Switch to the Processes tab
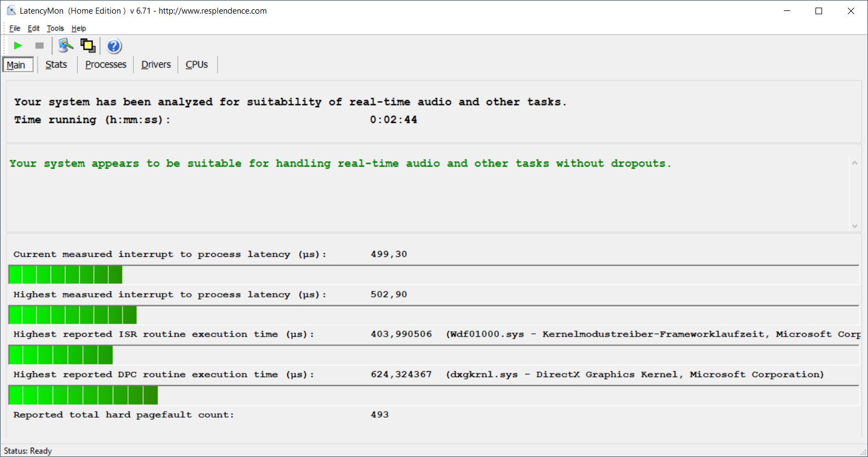 click(x=106, y=65)
